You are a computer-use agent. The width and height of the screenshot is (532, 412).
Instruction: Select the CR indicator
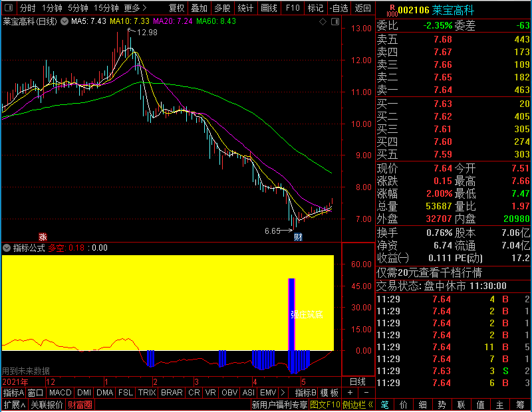[x=194, y=393]
